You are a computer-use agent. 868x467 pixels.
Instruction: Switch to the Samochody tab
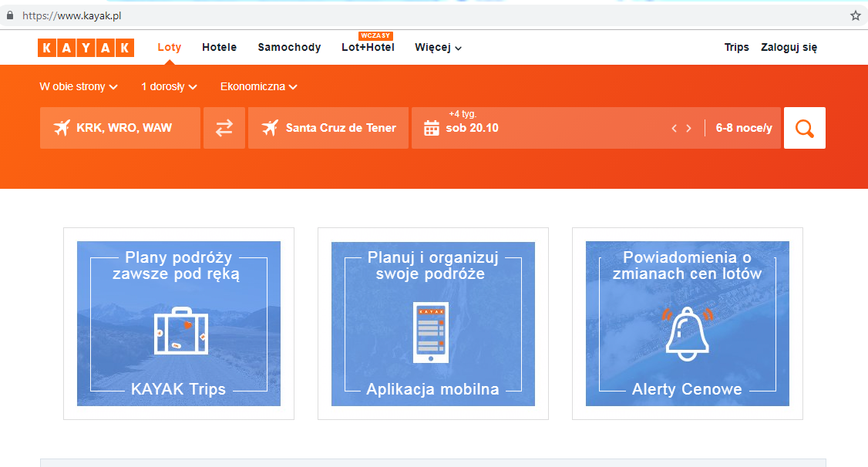289,47
